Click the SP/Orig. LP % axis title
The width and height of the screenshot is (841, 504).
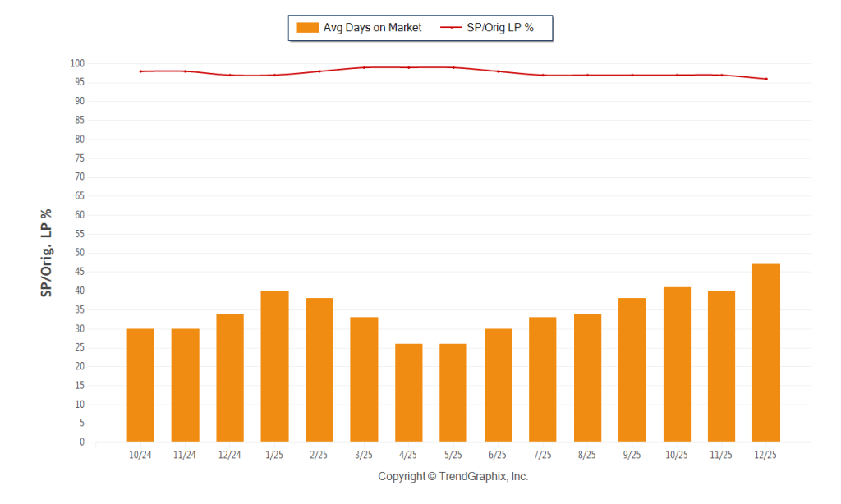pos(46,253)
